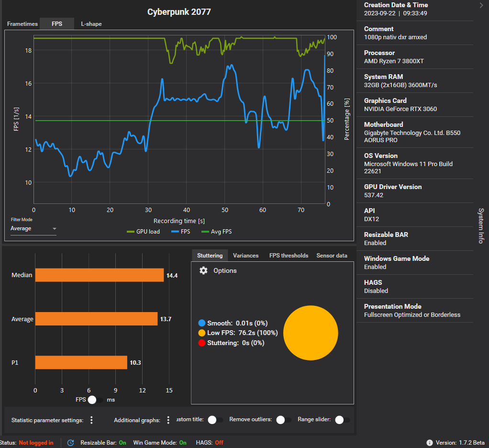Click the API value 'DX12'

pos(371,219)
